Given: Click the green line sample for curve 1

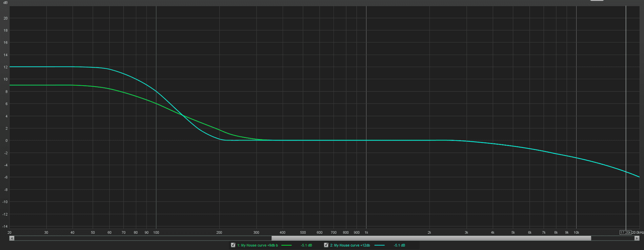Looking at the screenshot, I should 286,245.
